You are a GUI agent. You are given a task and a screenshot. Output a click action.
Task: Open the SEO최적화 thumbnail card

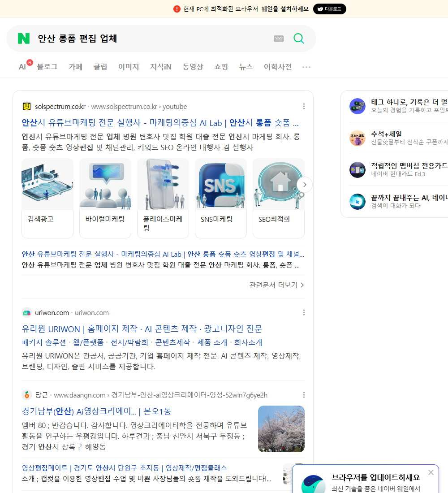click(x=279, y=198)
